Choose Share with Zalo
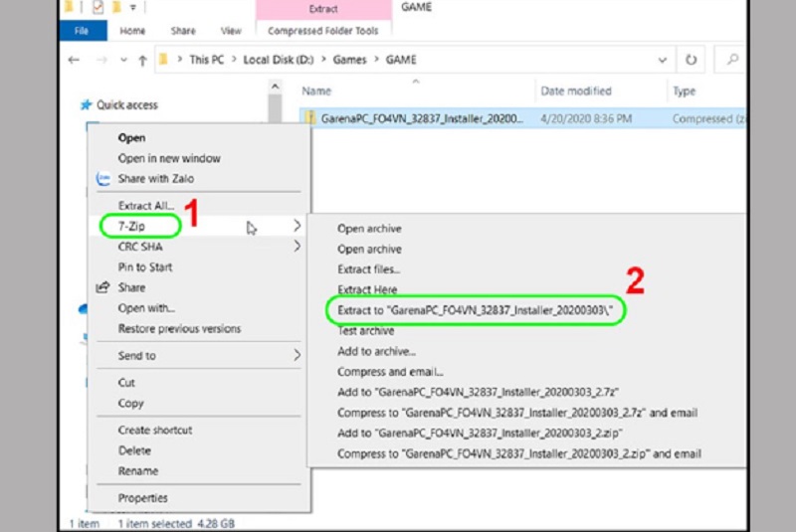 [156, 179]
